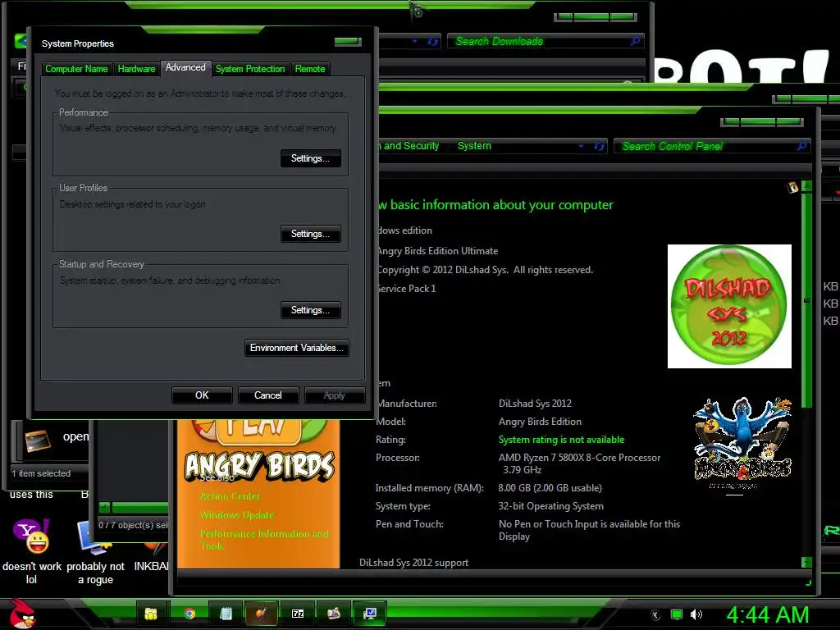The image size is (840, 630).
Task: Cancel the System Properties dialog
Action: [x=268, y=395]
